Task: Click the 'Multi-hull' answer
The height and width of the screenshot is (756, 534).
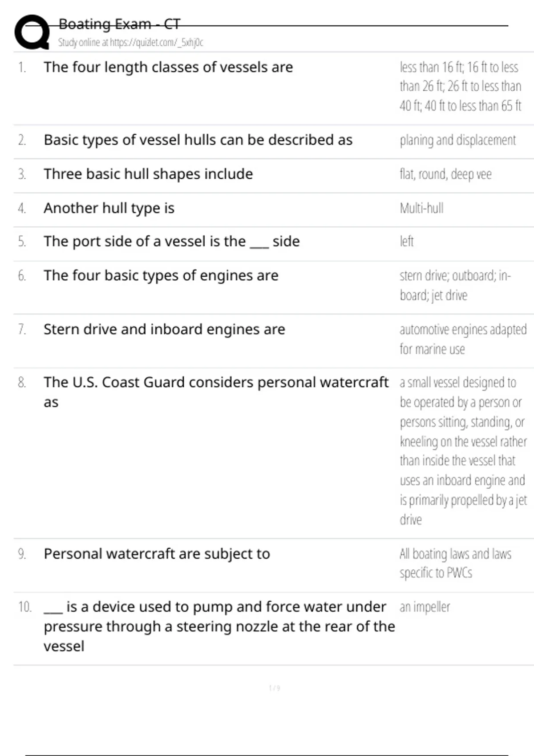Action: [x=421, y=208]
